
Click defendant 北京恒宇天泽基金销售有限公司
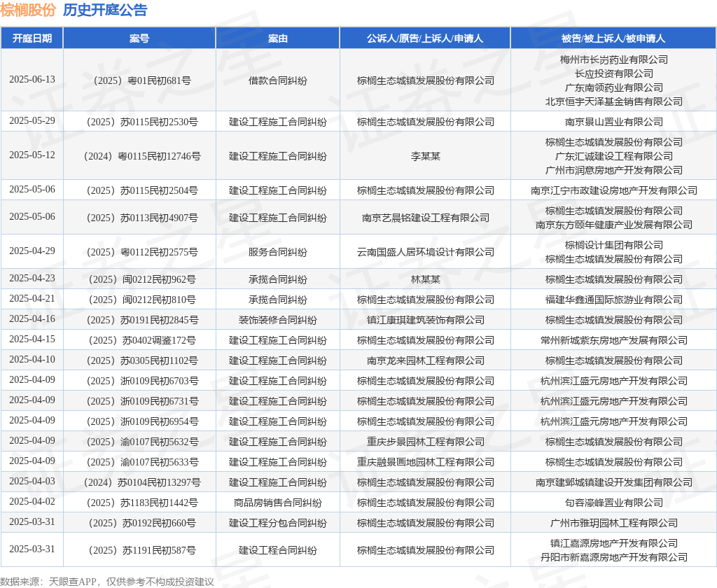click(x=613, y=101)
